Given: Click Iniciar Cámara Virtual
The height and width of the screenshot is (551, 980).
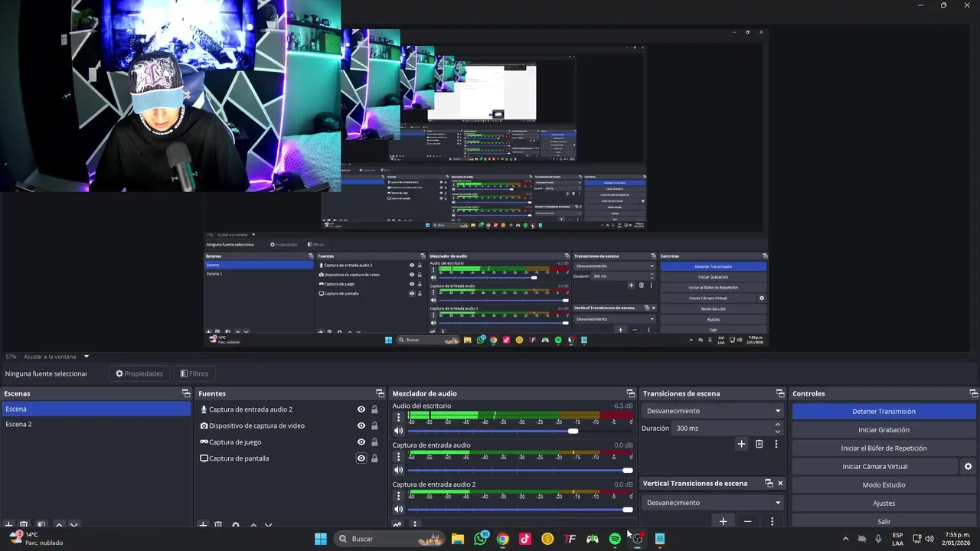Looking at the screenshot, I should (x=874, y=466).
